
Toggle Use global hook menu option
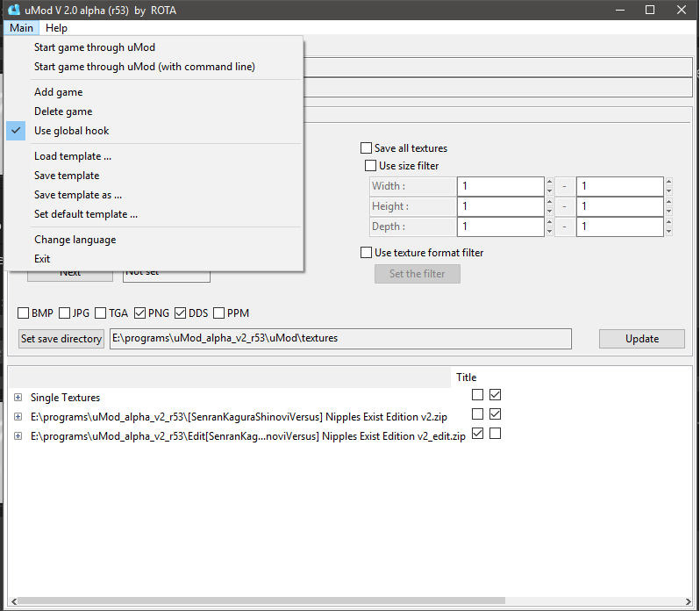72,131
